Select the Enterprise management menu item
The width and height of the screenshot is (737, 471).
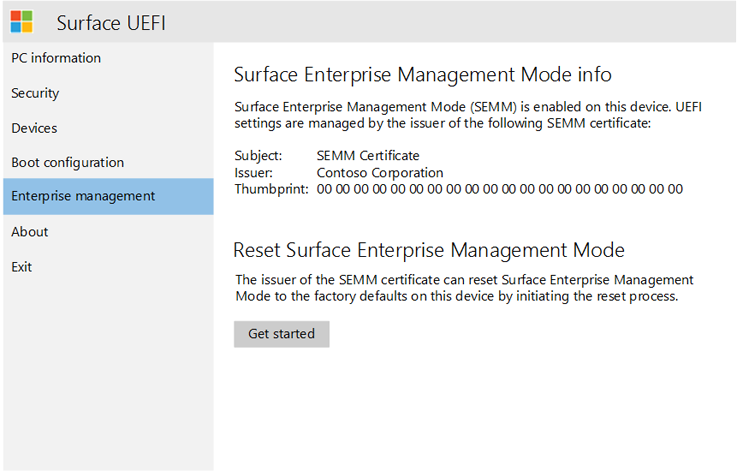pyautogui.click(x=83, y=196)
